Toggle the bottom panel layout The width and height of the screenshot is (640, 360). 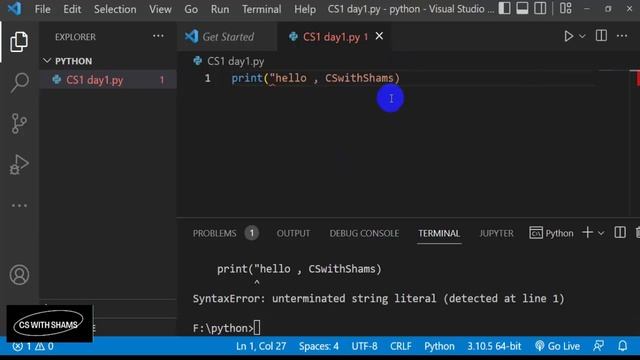click(x=522, y=9)
